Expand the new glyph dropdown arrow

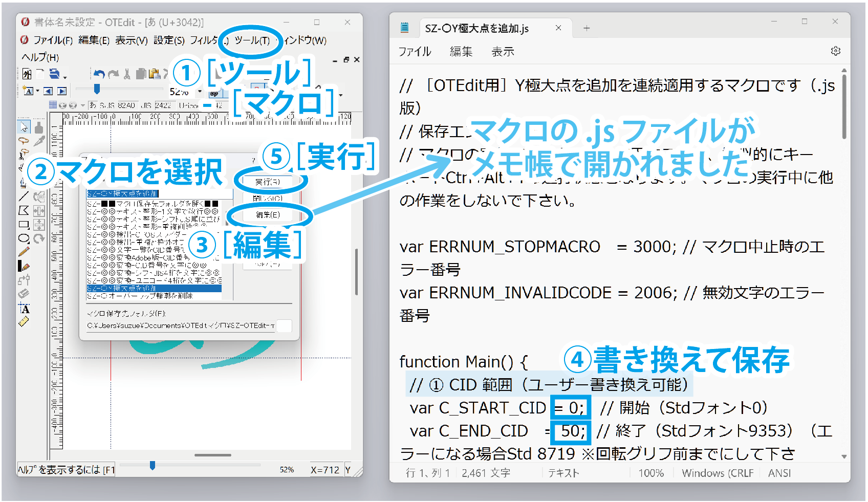pos(37,92)
